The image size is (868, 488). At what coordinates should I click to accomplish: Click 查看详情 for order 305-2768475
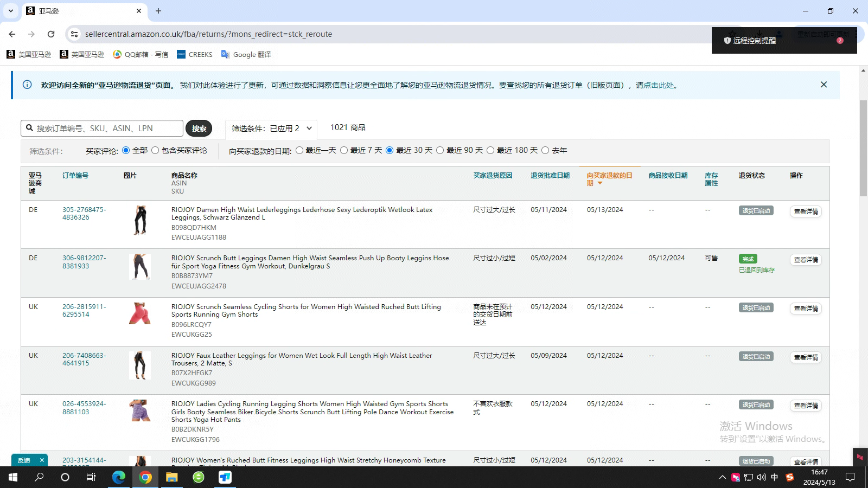click(806, 211)
